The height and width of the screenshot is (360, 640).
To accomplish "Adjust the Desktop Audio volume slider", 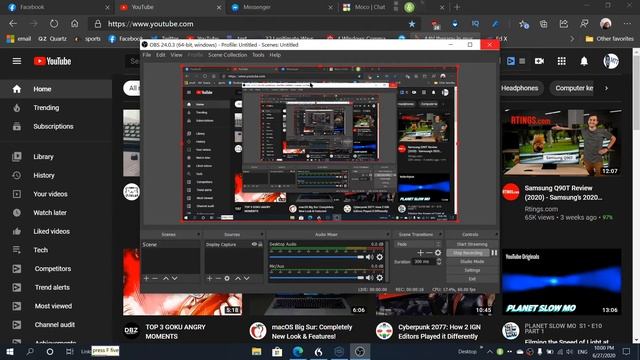I will click(316, 257).
